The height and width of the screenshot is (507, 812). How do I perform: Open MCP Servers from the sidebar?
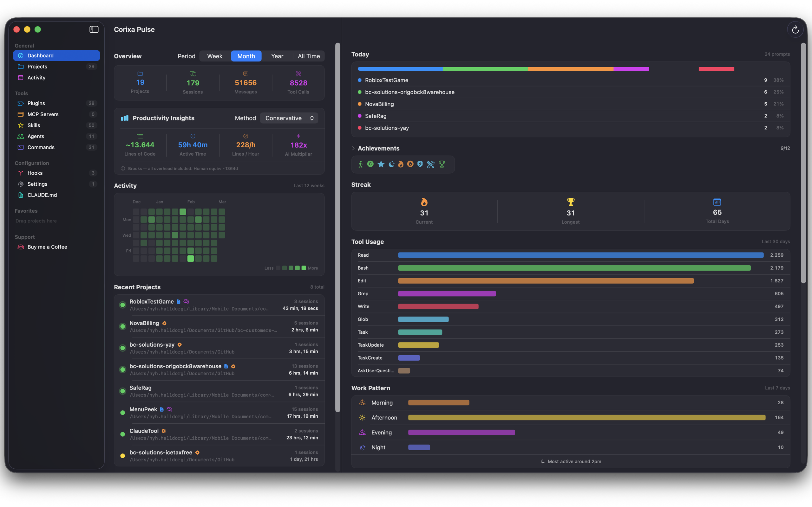pyautogui.click(x=43, y=114)
